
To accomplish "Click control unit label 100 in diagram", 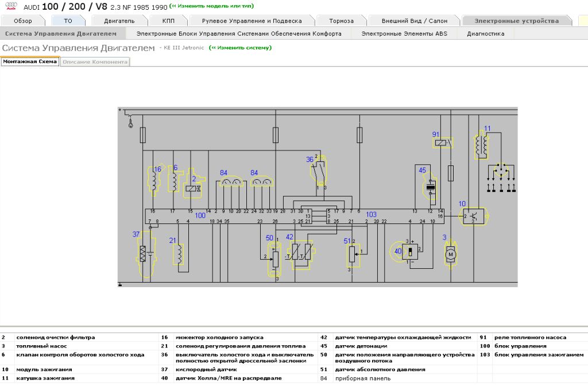I will click(200, 215).
